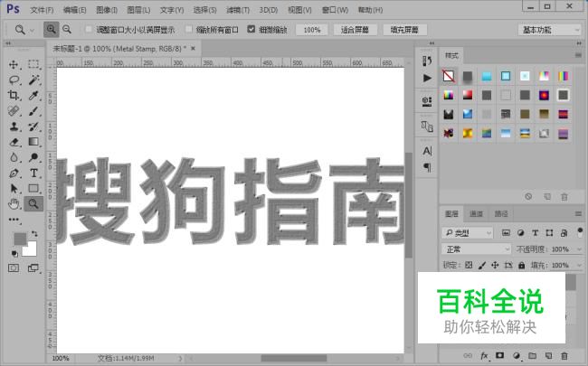Open the zoom tool preset picker arrow
Screen dimensions: 588x366
tap(33, 30)
